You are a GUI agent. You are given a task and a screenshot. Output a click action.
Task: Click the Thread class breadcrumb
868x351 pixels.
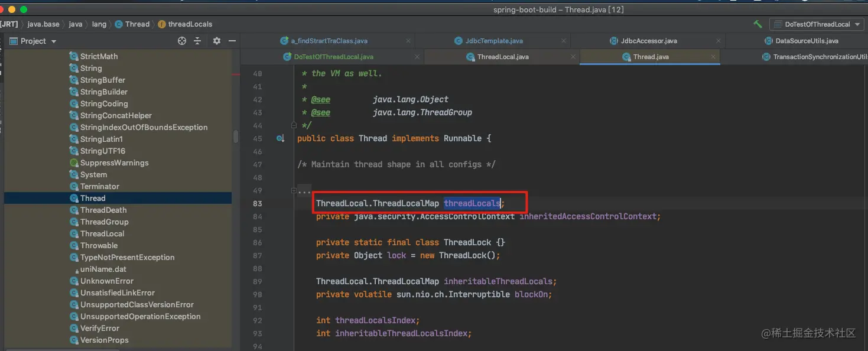coord(132,24)
